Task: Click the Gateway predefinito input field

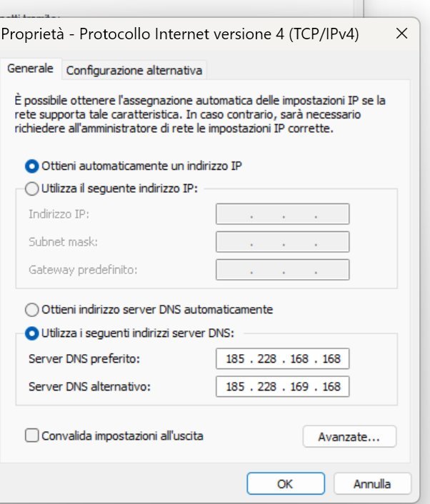Action: click(282, 270)
